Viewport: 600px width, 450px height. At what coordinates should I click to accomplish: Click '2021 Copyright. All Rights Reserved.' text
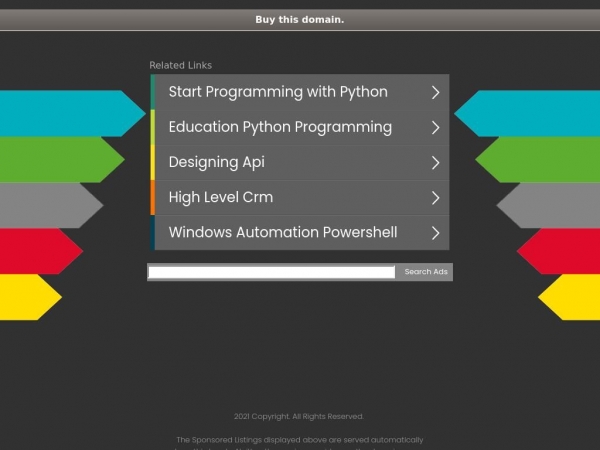(299, 416)
